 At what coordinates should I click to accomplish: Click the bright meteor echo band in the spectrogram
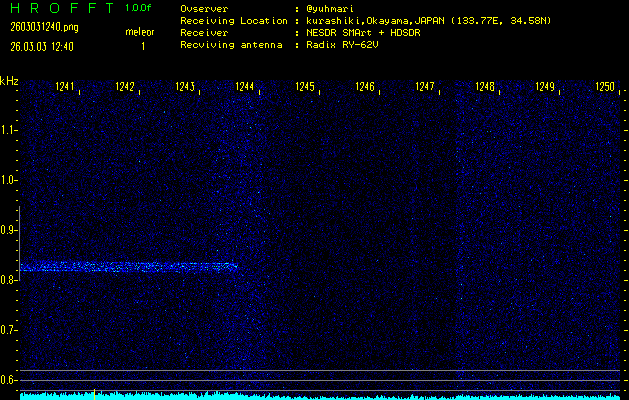coord(129,267)
